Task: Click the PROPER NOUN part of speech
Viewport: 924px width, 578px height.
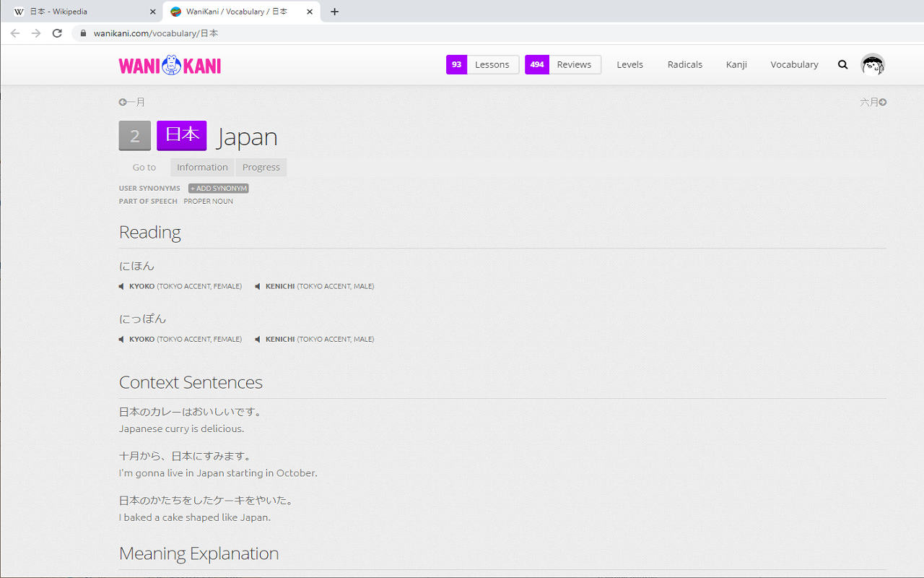Action: point(208,202)
